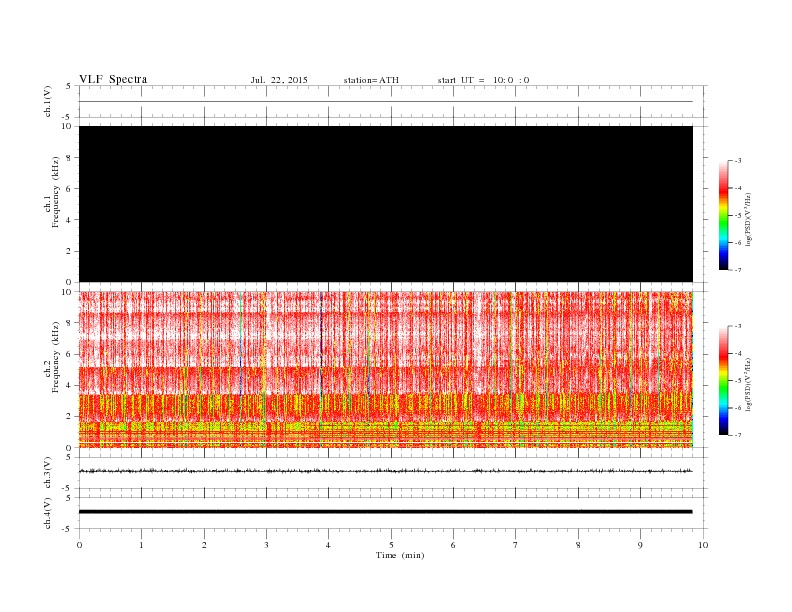Click the ch.2 colorbar log(PSD)(V²/Hz) label

pos(749,384)
